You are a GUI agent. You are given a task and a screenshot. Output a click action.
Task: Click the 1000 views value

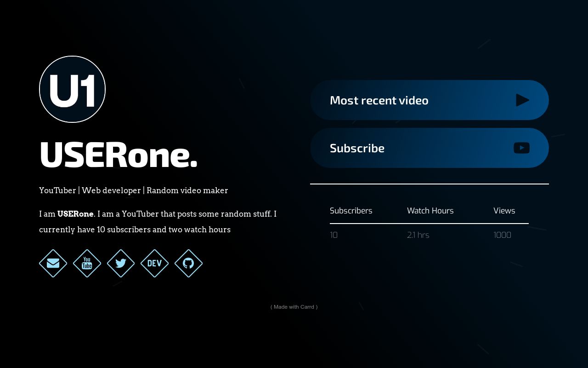click(x=502, y=235)
